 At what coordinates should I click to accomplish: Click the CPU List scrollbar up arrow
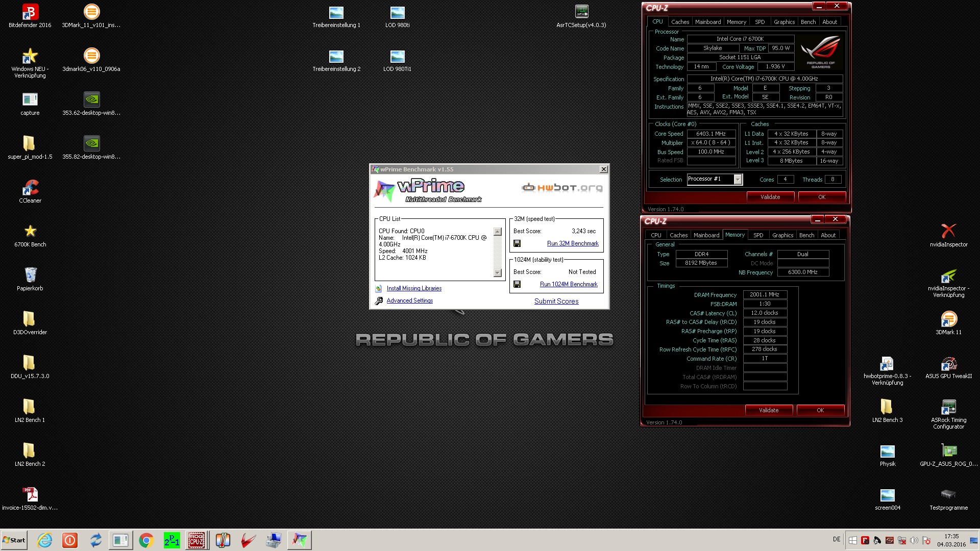[x=498, y=232]
